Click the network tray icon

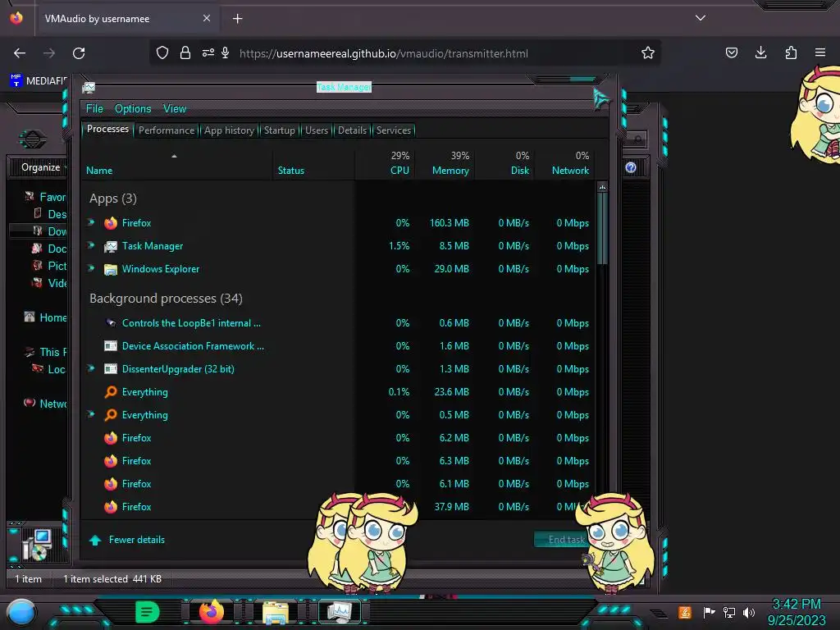click(728, 612)
